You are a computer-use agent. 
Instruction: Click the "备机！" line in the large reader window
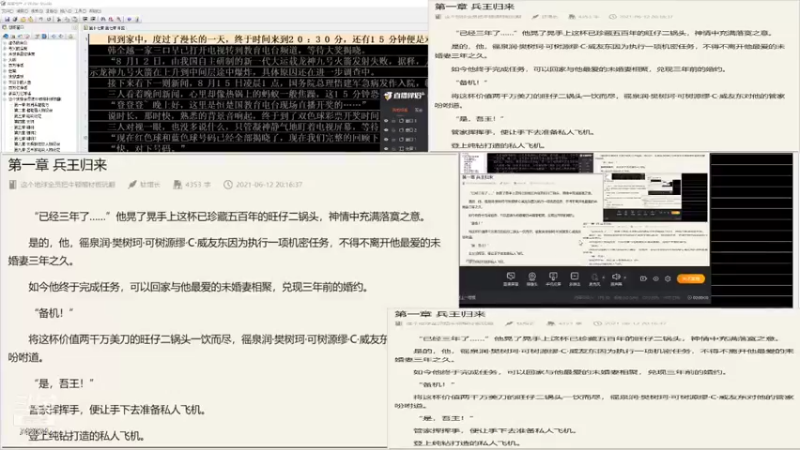[x=54, y=313]
